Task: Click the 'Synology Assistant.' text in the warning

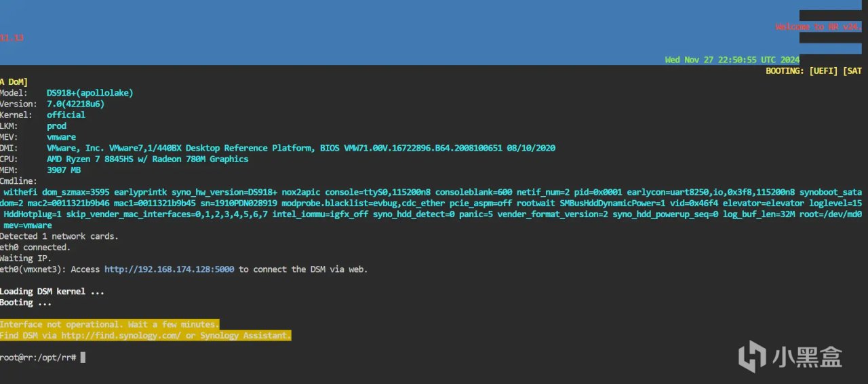Action: [x=245, y=335]
